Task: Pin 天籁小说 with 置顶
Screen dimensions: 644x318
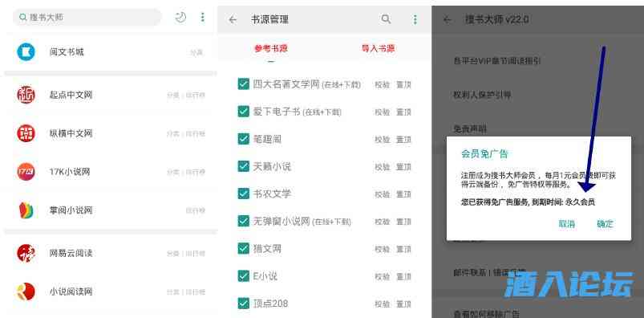Action: (403, 167)
